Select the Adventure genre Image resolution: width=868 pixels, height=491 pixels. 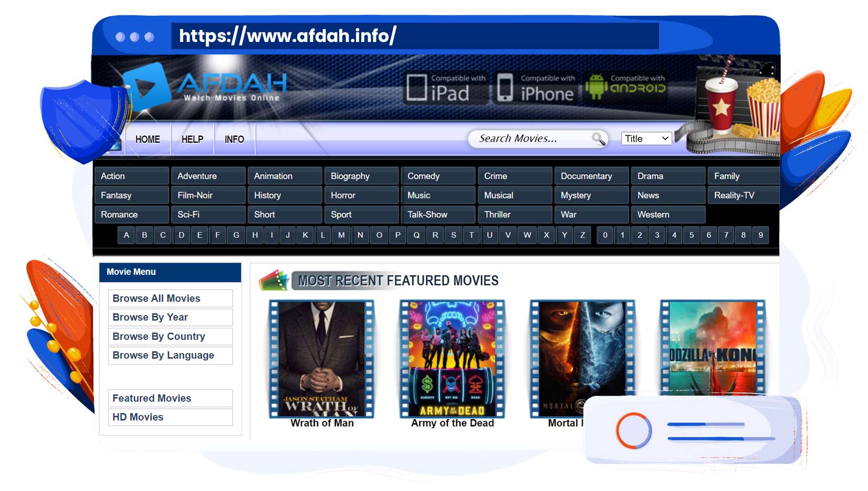208,176
